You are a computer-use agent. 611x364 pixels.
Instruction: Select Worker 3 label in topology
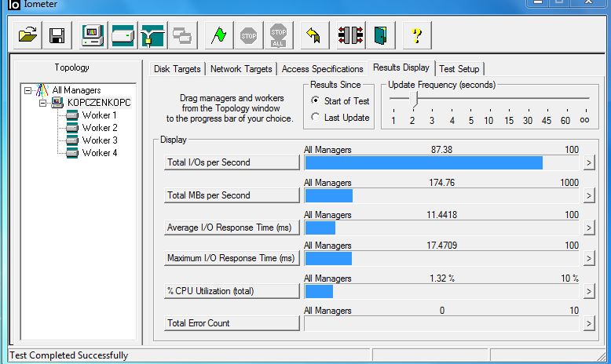(x=100, y=140)
